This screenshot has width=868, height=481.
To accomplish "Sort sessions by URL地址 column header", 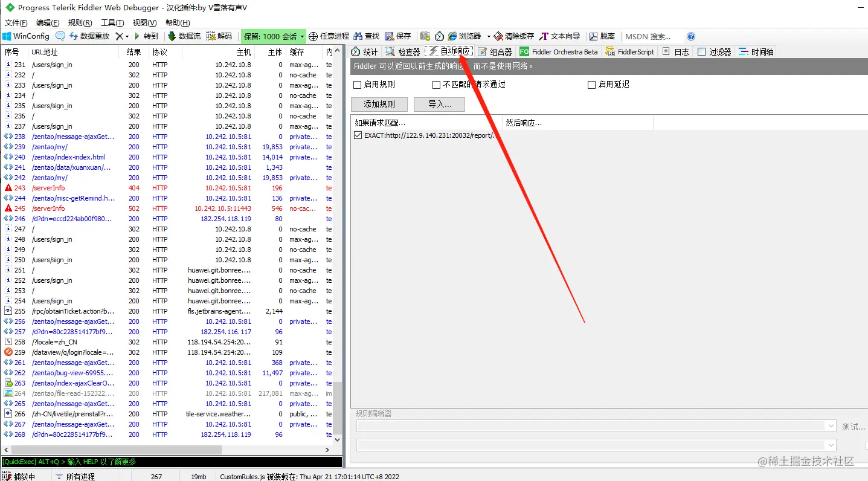I will [74, 52].
